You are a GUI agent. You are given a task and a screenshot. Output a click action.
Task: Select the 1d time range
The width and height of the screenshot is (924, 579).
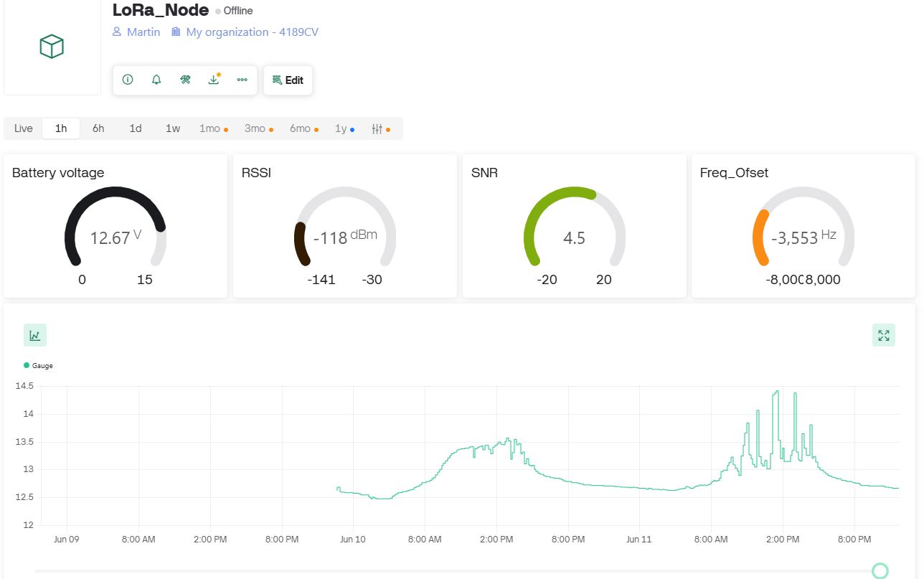coord(136,128)
